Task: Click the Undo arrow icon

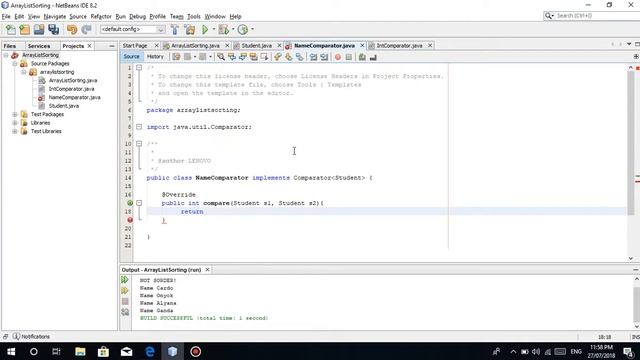Action: [x=72, y=29]
